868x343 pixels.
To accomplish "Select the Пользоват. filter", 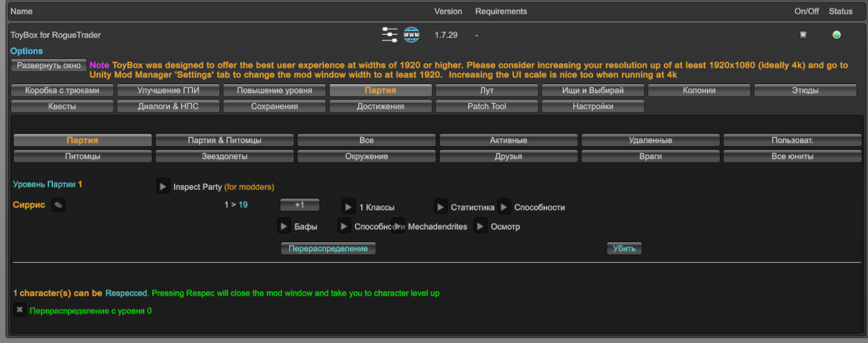I will pyautogui.click(x=792, y=140).
